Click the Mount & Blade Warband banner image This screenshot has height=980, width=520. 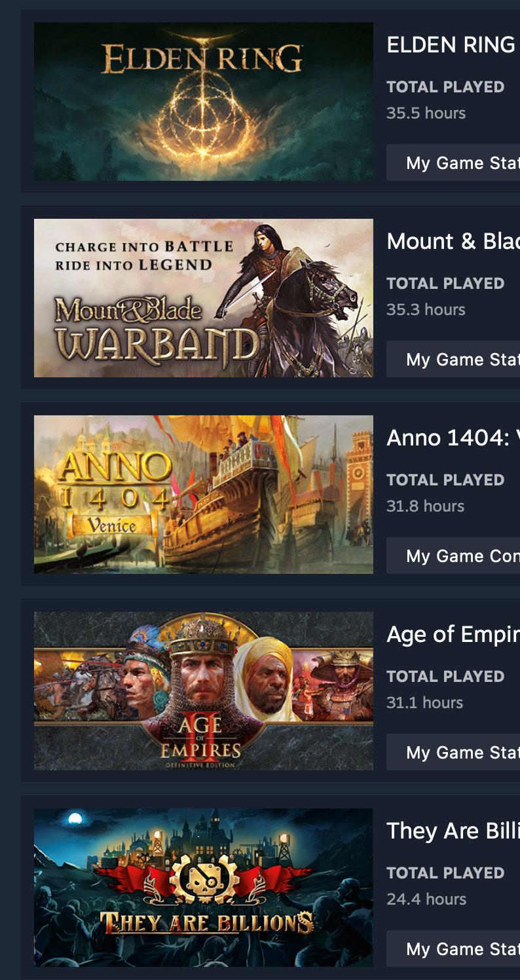pos(204,298)
